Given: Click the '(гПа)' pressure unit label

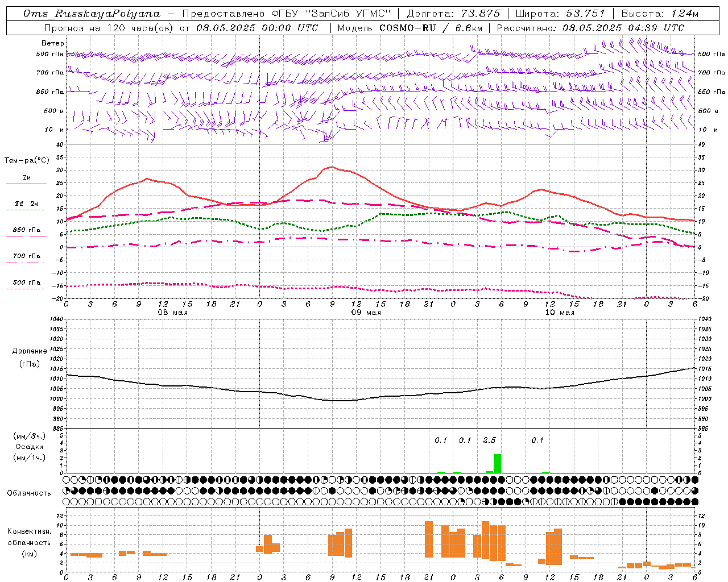Looking at the screenshot, I should pyautogui.click(x=30, y=364).
